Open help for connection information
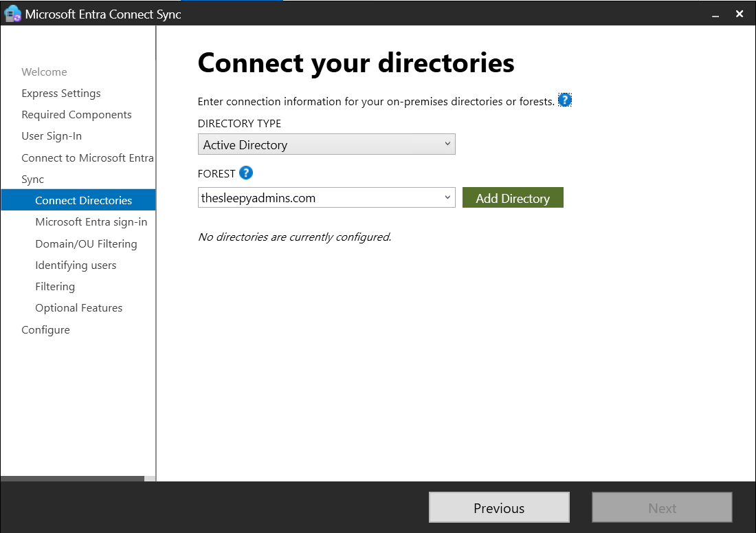This screenshot has height=533, width=756. click(564, 100)
